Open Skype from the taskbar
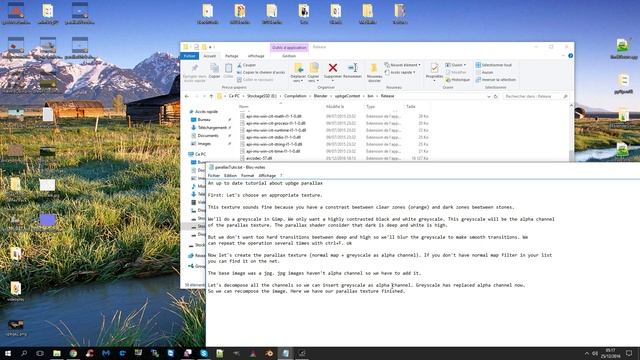Viewport: 640px width, 360px height. [x=204, y=353]
